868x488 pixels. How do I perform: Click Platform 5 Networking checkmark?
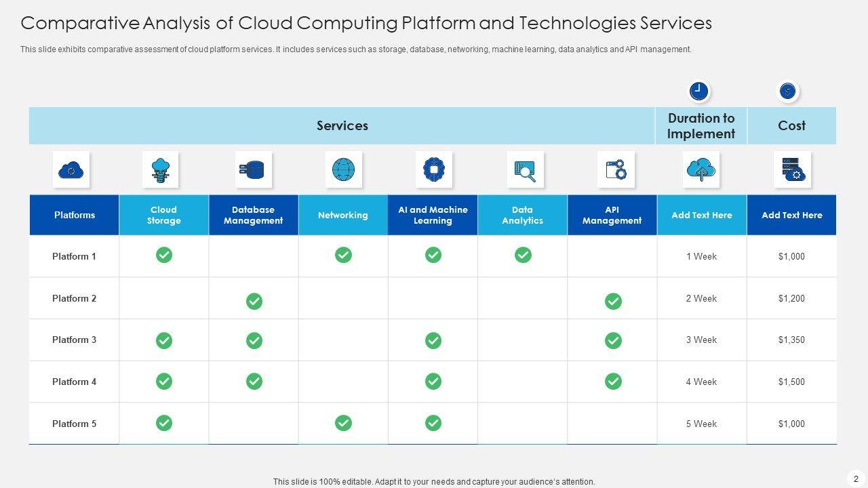click(x=343, y=423)
